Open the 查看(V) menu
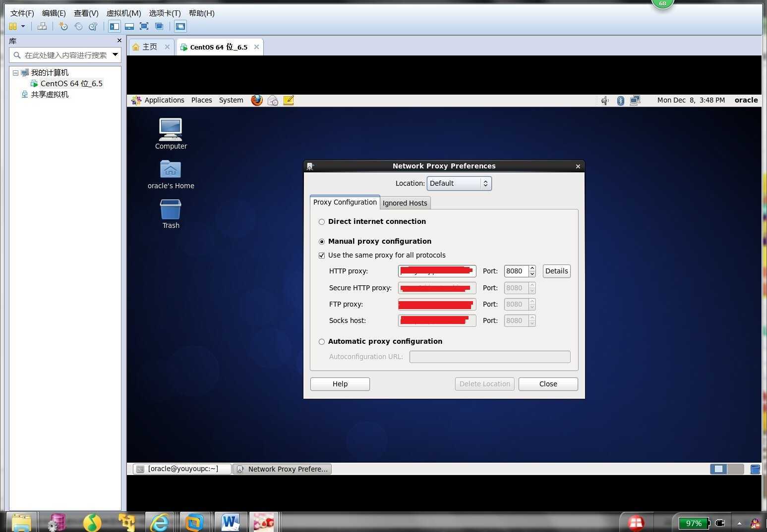 click(86, 13)
